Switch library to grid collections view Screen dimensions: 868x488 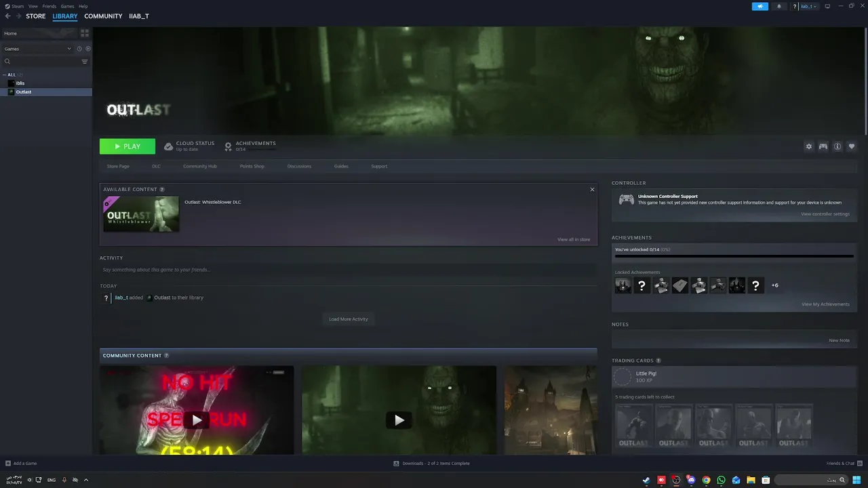85,33
